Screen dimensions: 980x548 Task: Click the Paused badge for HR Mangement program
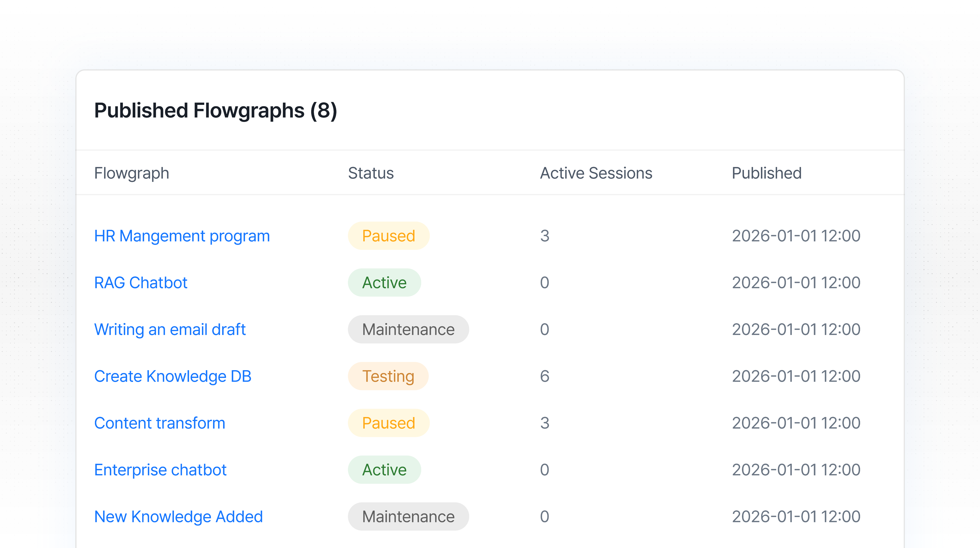[x=388, y=236]
